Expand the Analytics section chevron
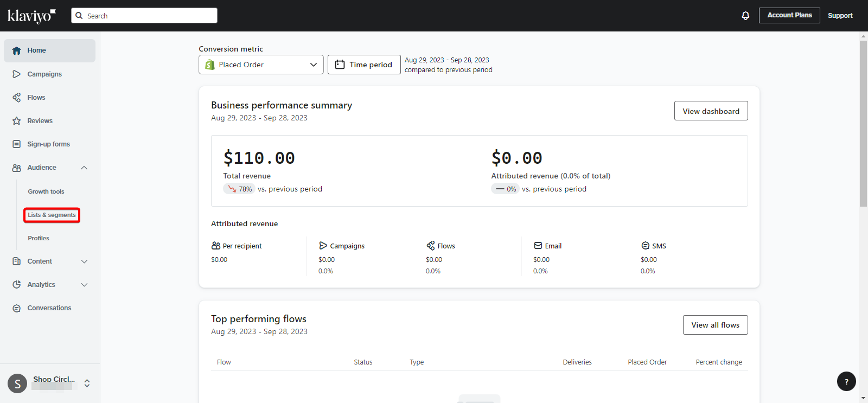Viewport: 868px width, 403px height. pos(84,285)
